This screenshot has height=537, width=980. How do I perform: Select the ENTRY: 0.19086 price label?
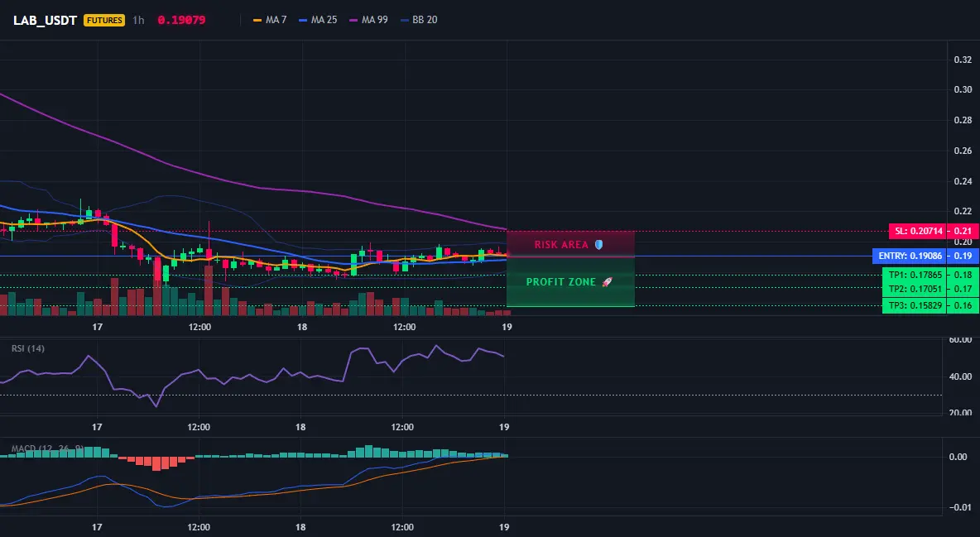[x=909, y=256]
